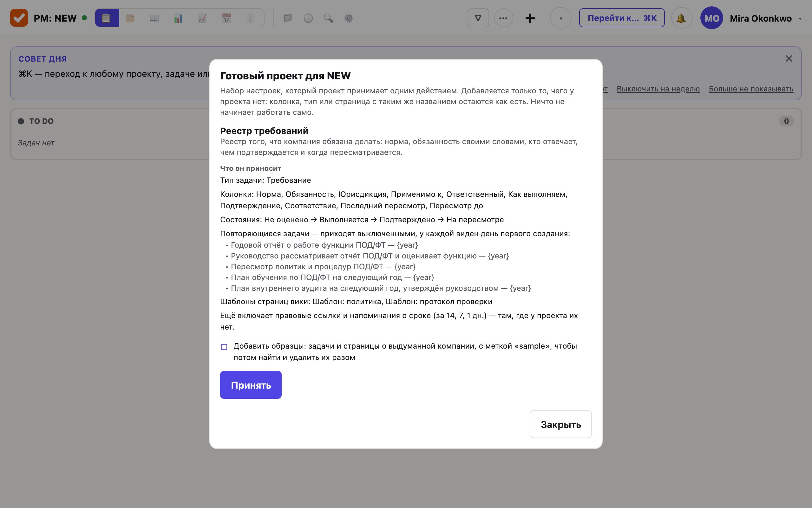Viewport: 812px width, 508px height.
Task: Open the open-book wiki view
Action: tap(154, 18)
